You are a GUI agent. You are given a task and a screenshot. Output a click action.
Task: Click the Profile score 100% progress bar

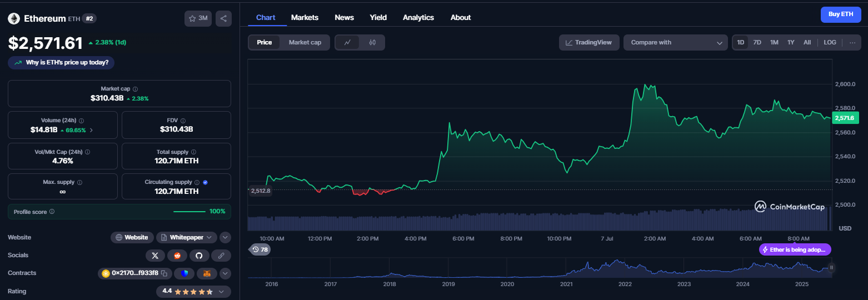coord(189,212)
